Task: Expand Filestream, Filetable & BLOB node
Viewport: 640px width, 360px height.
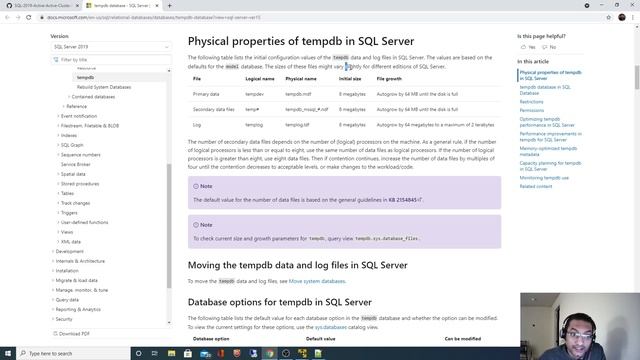Action: click(58, 126)
